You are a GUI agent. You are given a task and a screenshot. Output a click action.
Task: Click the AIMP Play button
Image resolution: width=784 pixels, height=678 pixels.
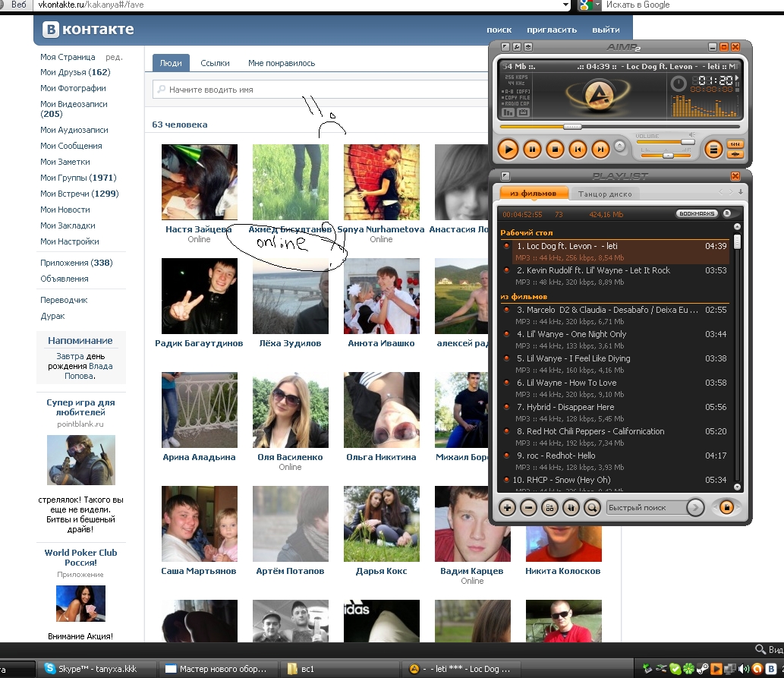508,149
